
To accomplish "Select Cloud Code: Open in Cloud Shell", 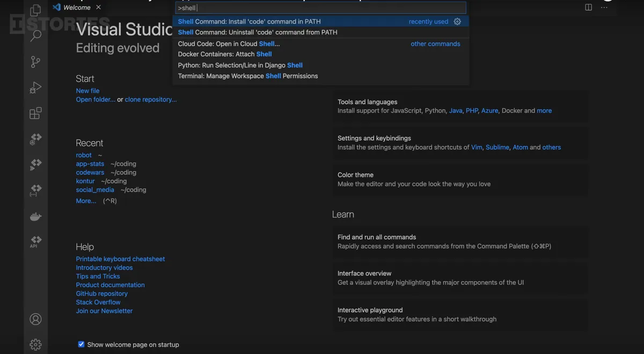I will point(321,44).
